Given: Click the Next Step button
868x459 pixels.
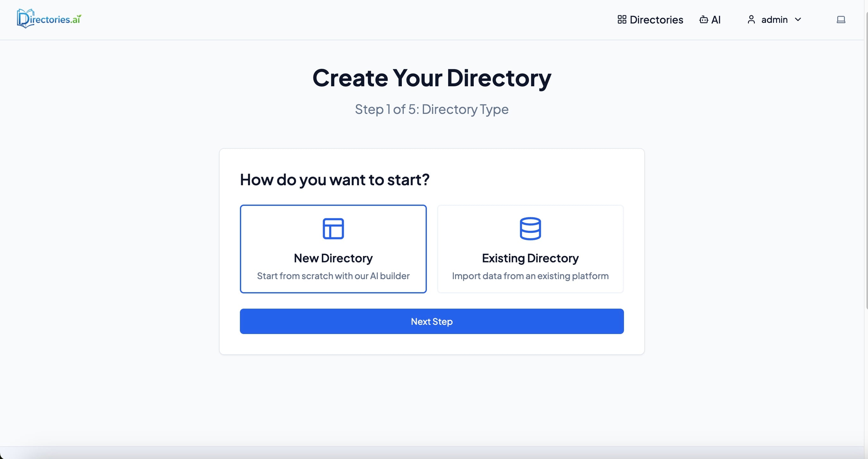Looking at the screenshot, I should [x=432, y=321].
